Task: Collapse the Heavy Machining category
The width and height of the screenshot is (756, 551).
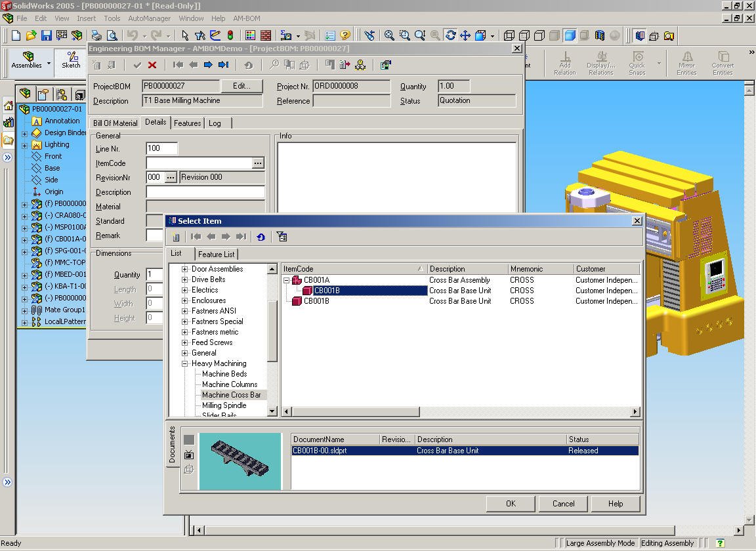Action: [x=185, y=363]
